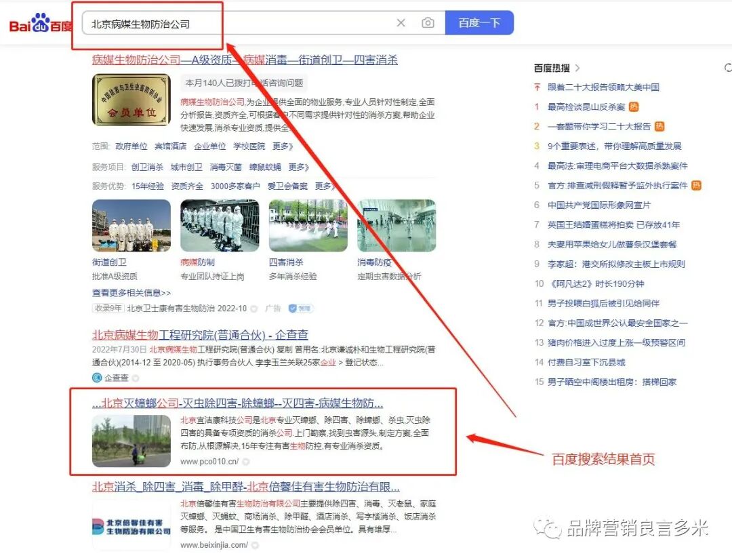Open hot search 付费自习室下沉县城
Image resolution: width=732 pixels, height=560 pixels.
pos(586,362)
